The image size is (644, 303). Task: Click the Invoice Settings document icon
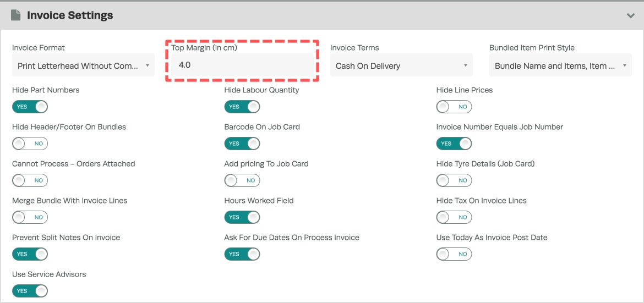pyautogui.click(x=15, y=15)
